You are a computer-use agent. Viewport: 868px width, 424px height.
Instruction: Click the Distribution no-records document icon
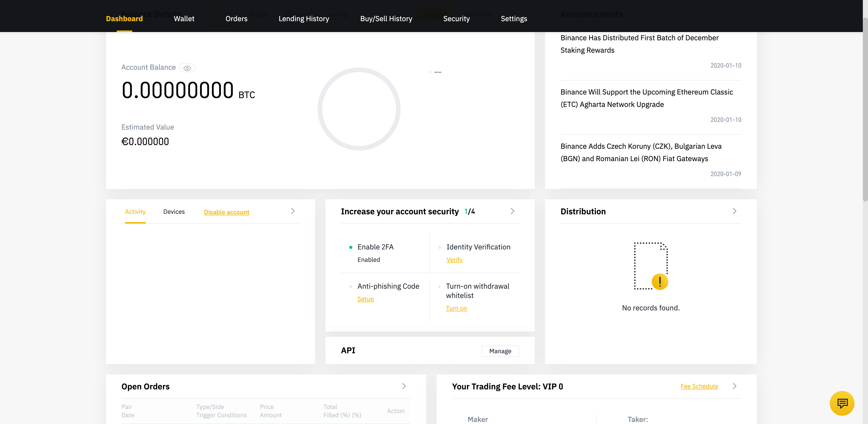click(651, 266)
